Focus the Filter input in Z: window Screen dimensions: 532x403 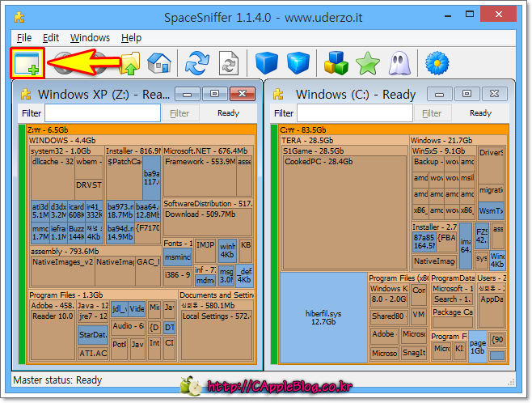pos(103,113)
